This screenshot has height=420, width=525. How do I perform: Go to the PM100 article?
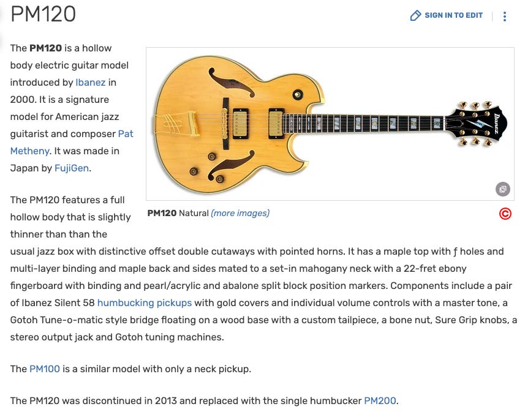[x=45, y=369]
